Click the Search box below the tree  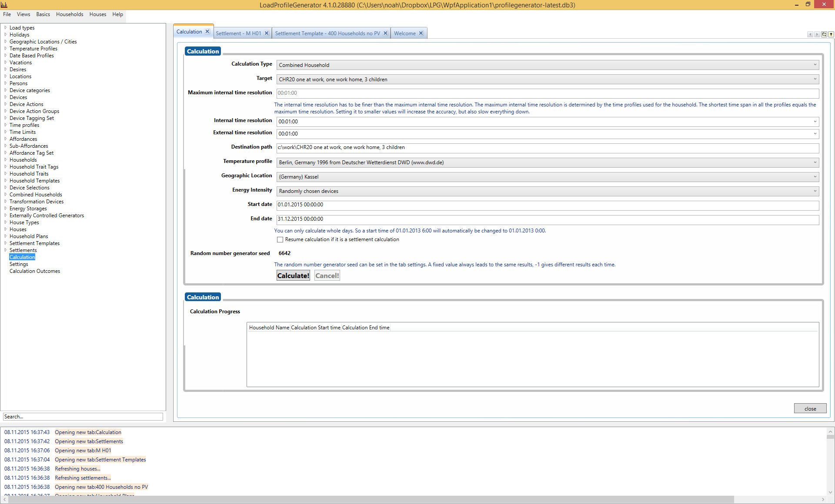pos(83,417)
